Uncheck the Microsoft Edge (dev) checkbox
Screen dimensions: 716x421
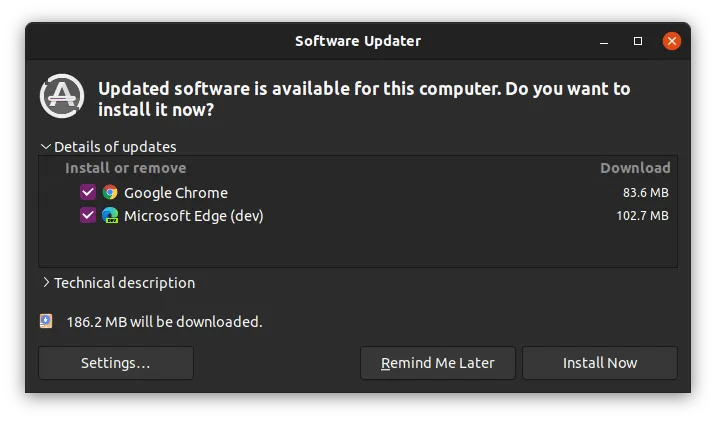(88, 215)
